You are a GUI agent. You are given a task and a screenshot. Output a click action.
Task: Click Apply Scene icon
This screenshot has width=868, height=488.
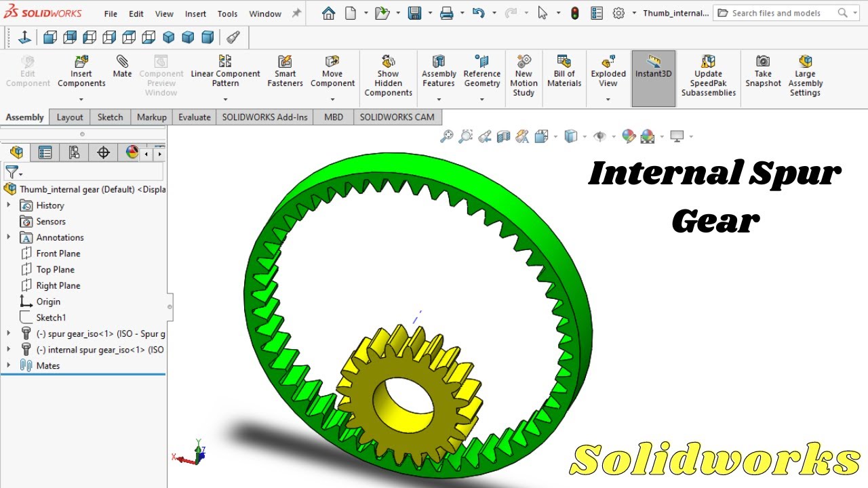[x=648, y=136]
